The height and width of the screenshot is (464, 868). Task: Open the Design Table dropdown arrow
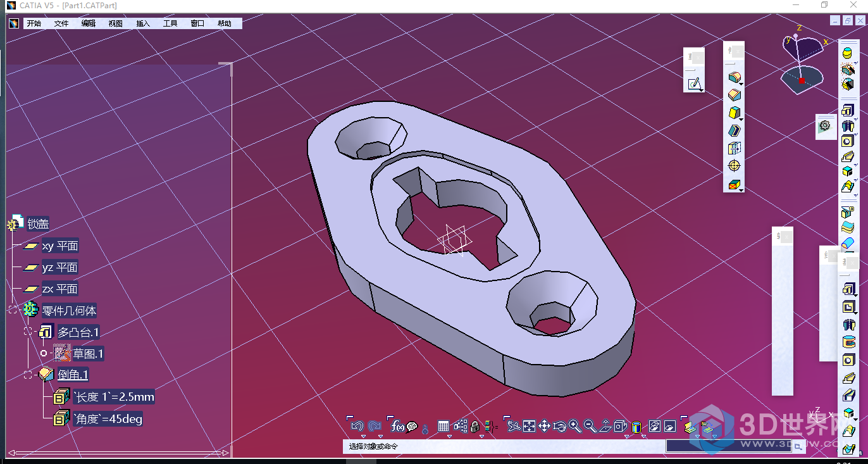(450, 436)
